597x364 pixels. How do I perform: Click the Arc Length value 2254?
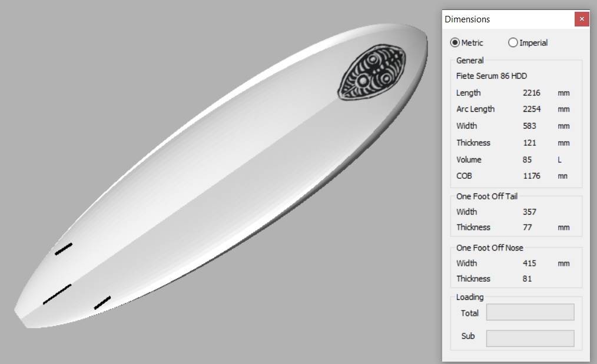pos(532,109)
